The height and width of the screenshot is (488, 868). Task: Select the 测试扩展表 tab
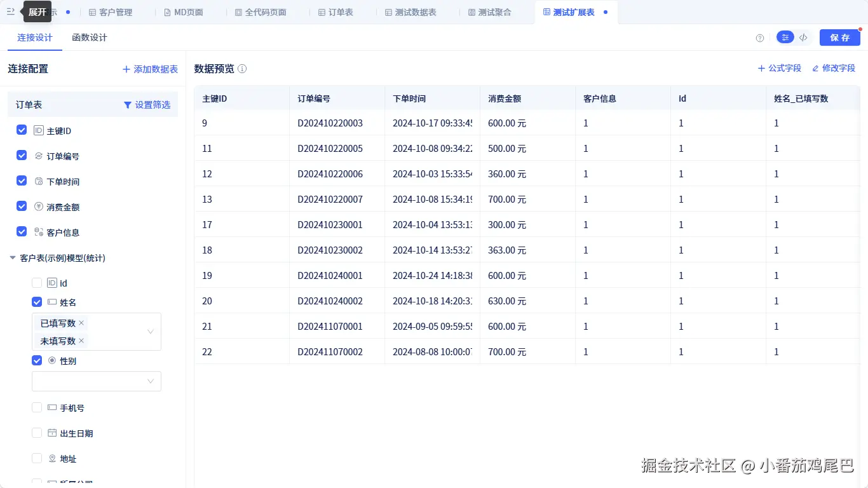click(576, 12)
